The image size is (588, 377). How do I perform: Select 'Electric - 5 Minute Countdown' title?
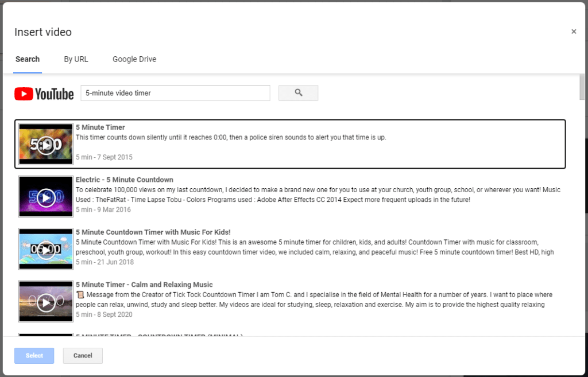pos(125,180)
